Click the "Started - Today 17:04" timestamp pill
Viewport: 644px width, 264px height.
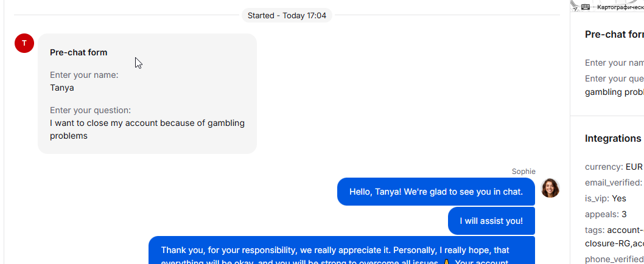287,16
